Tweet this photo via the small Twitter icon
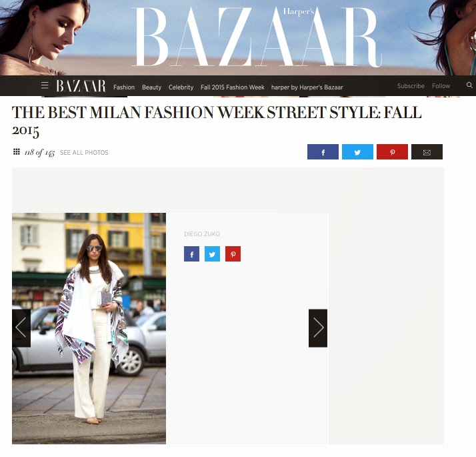This screenshot has height=457, width=476. 212,254
